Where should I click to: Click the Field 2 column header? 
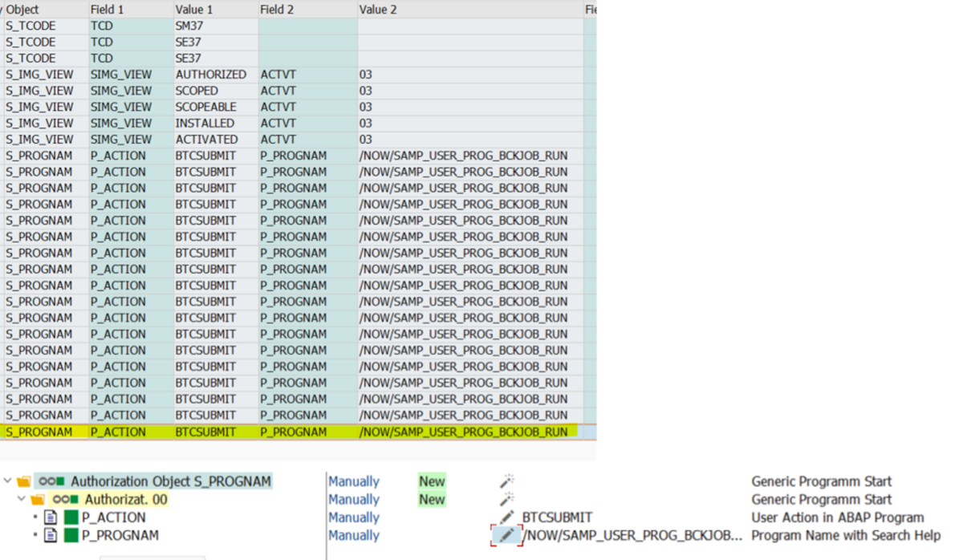[308, 10]
